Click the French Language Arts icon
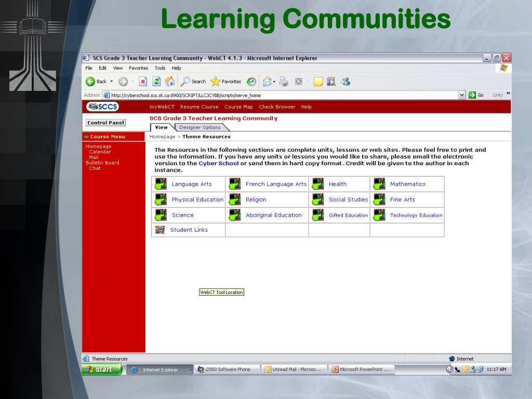 tap(235, 184)
